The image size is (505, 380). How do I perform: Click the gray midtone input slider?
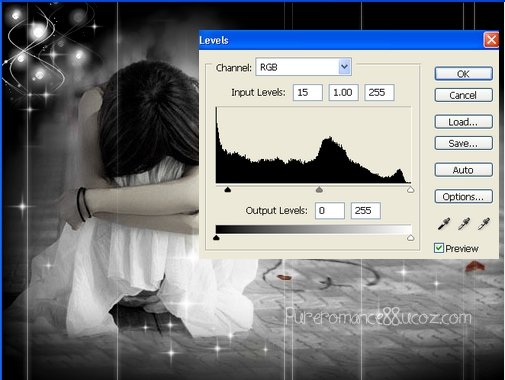(319, 190)
